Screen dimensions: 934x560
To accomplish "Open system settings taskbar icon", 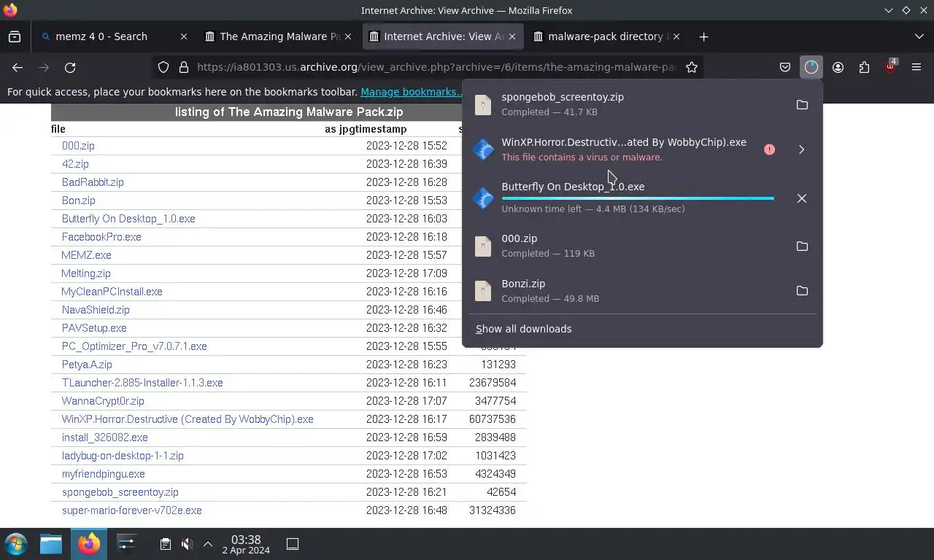I will click(x=126, y=544).
